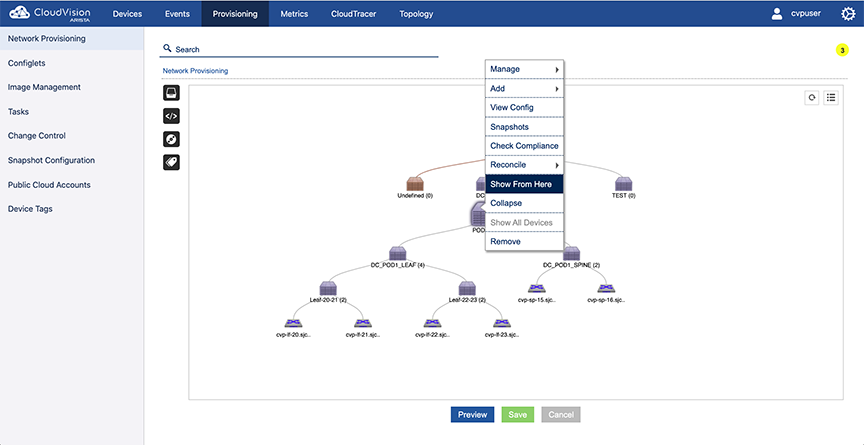This screenshot has width=864, height=445.
Task: Select the cvp-lf-20 switch icon
Action: coord(293,323)
